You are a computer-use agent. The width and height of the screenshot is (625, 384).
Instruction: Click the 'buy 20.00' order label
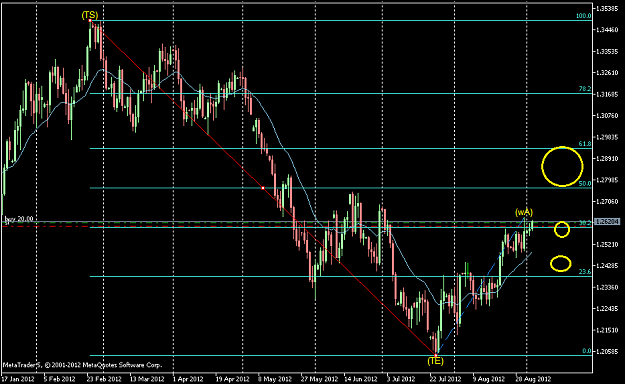click(x=19, y=219)
